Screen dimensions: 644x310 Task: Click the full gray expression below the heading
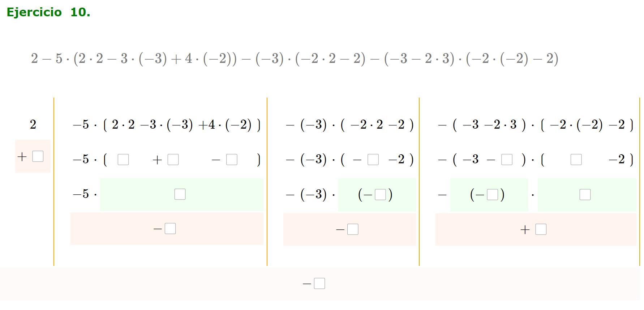(x=295, y=58)
